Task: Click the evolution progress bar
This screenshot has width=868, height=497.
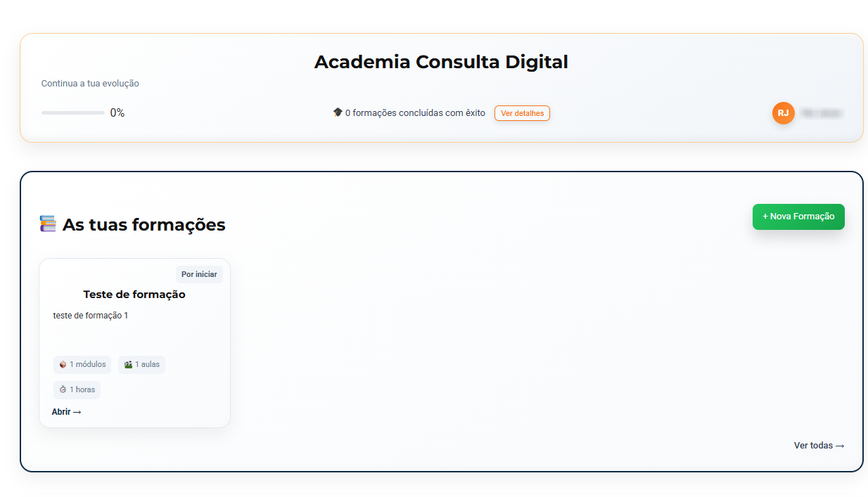Action: [x=73, y=112]
